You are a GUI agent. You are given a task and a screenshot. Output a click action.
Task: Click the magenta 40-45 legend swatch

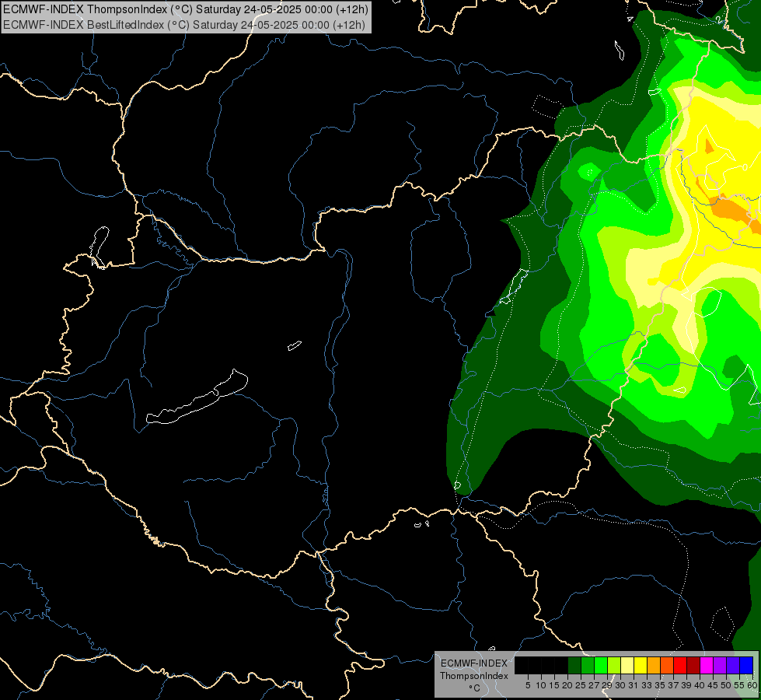(x=707, y=665)
